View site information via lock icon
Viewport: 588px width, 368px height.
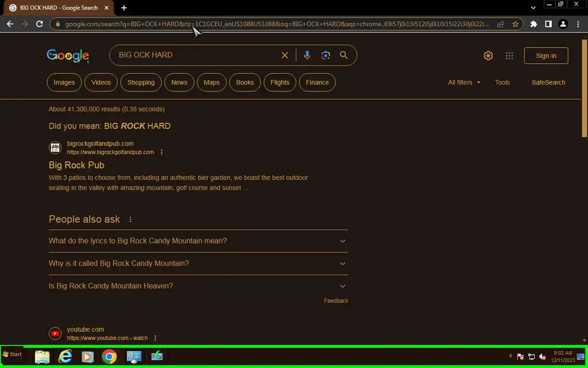pyautogui.click(x=57, y=24)
